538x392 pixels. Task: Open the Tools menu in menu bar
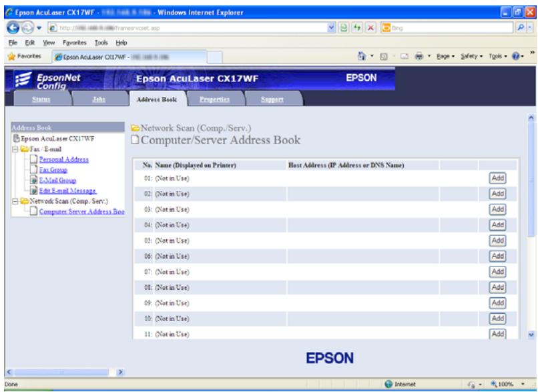point(101,43)
